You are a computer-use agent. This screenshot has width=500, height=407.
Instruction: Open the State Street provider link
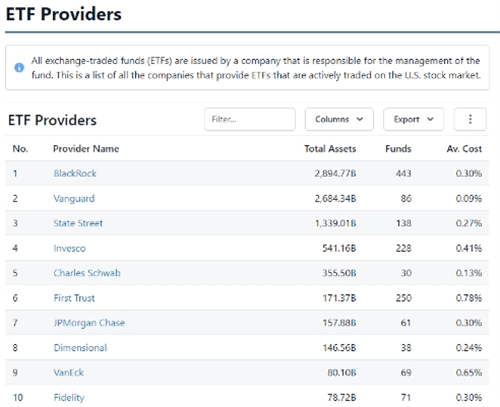(78, 223)
